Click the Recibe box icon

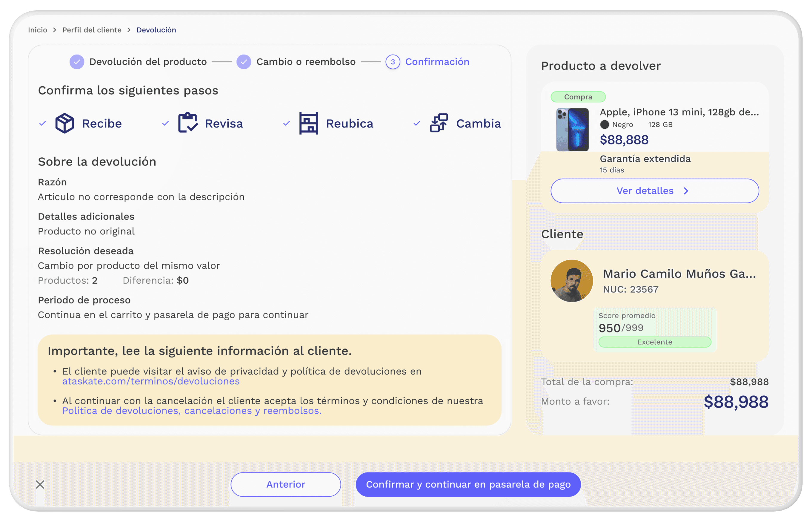pos(64,123)
